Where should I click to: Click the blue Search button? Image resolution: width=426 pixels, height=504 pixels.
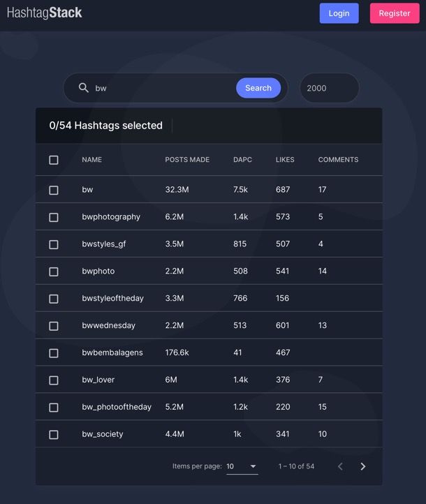tap(258, 88)
